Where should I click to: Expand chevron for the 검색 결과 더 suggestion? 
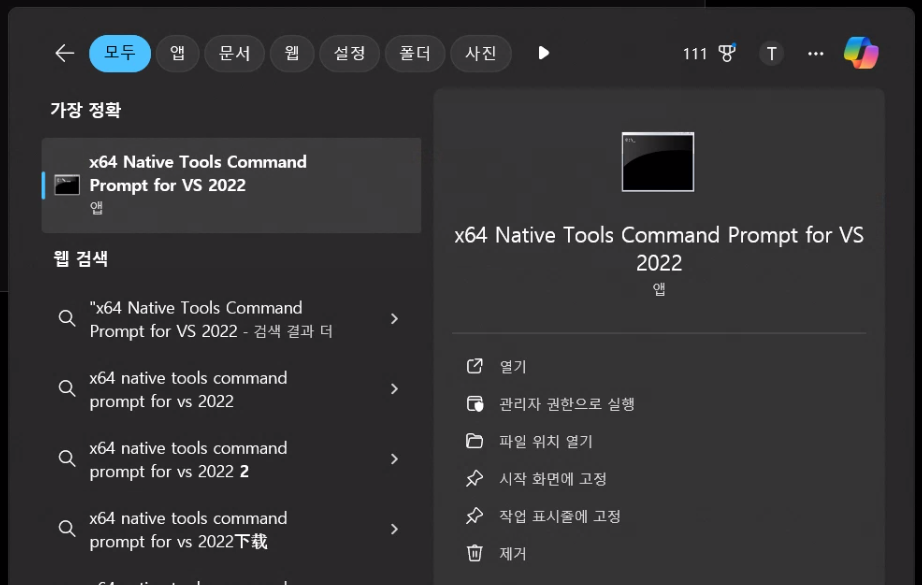tap(395, 319)
